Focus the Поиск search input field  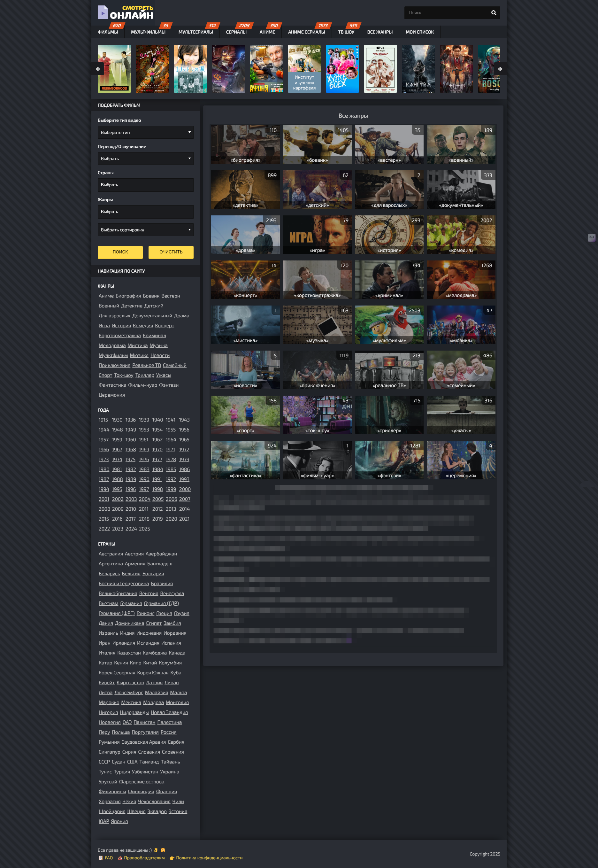[x=446, y=13]
